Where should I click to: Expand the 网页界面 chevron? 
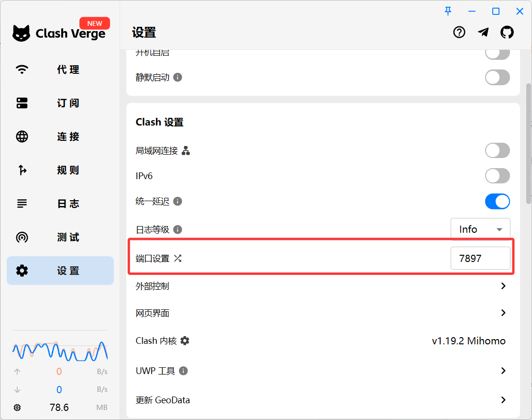point(503,313)
